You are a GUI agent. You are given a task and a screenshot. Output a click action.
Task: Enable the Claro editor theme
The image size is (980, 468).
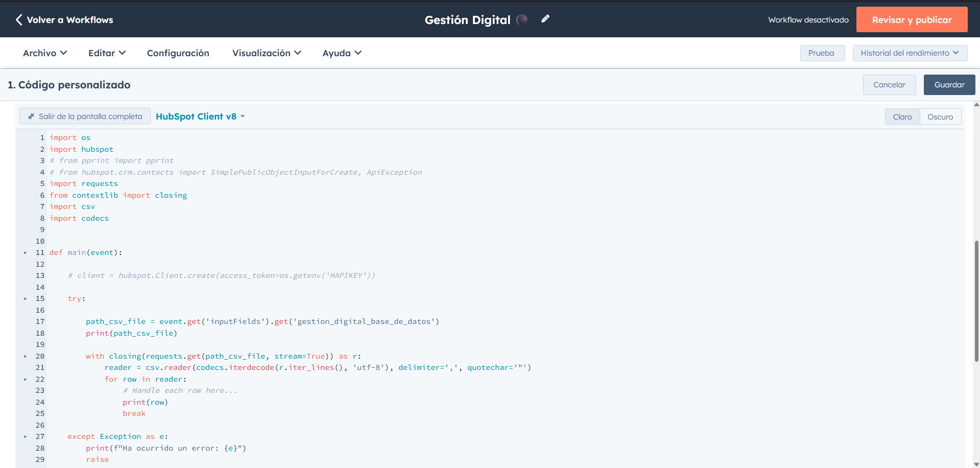tap(902, 116)
